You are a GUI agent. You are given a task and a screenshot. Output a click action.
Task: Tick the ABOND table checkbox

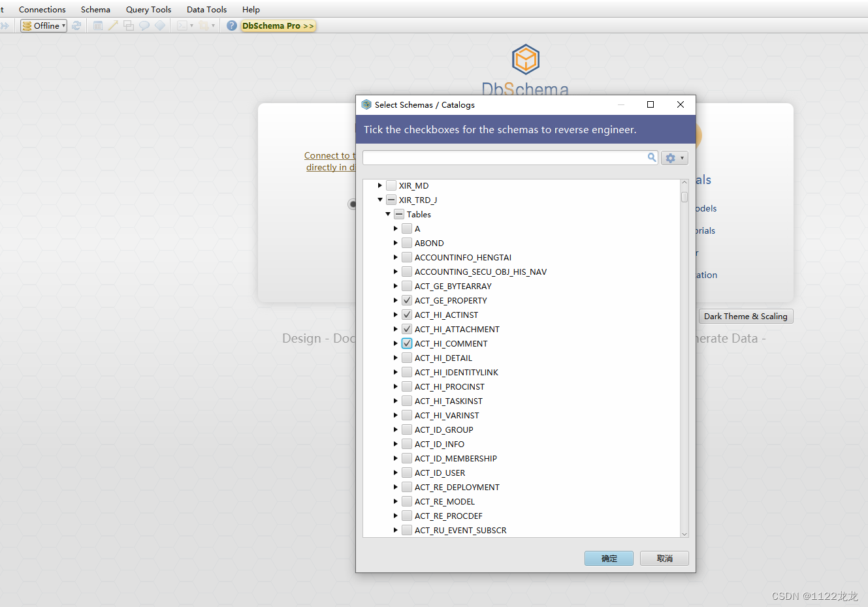pyautogui.click(x=407, y=243)
